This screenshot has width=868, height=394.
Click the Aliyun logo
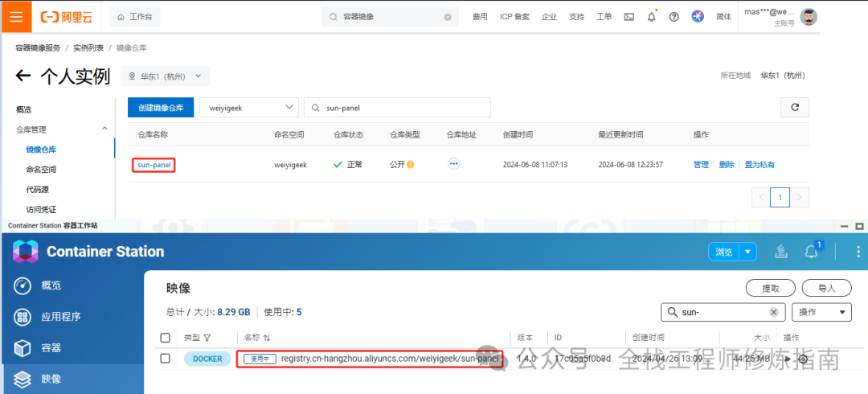67,17
